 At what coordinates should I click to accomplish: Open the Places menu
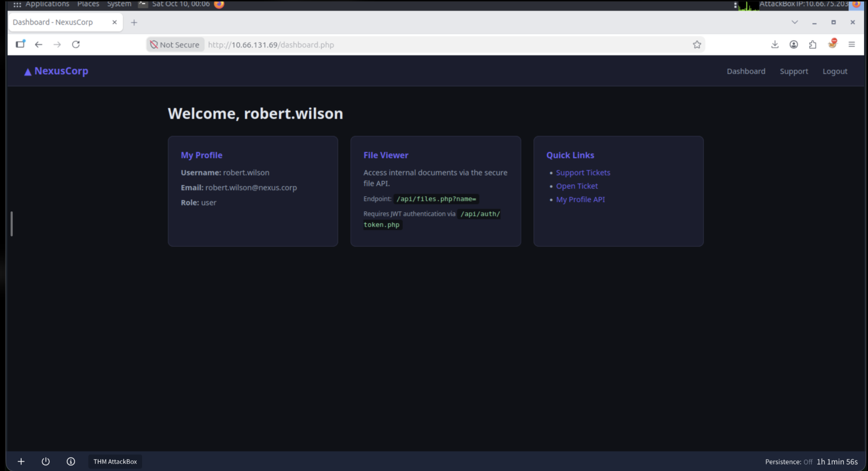tap(88, 4)
